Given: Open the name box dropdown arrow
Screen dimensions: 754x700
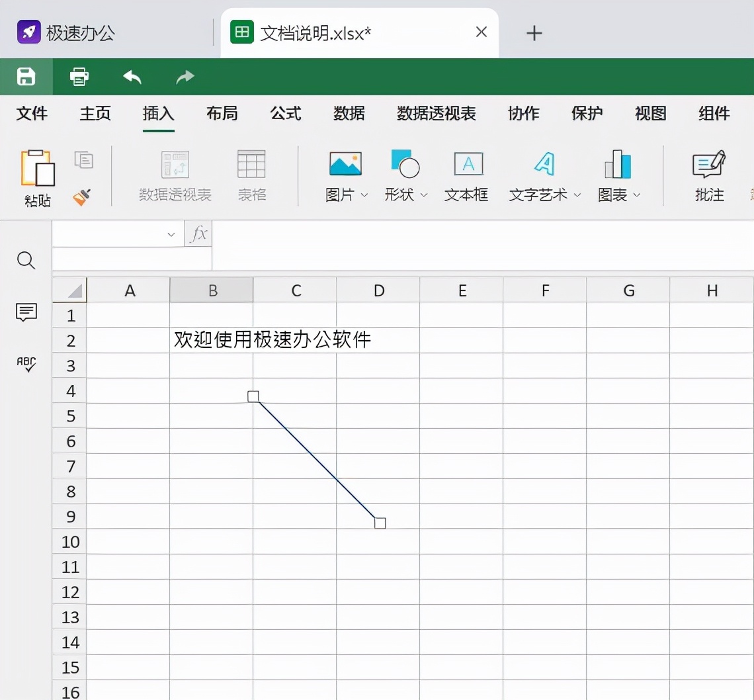Looking at the screenshot, I should pyautogui.click(x=171, y=234).
